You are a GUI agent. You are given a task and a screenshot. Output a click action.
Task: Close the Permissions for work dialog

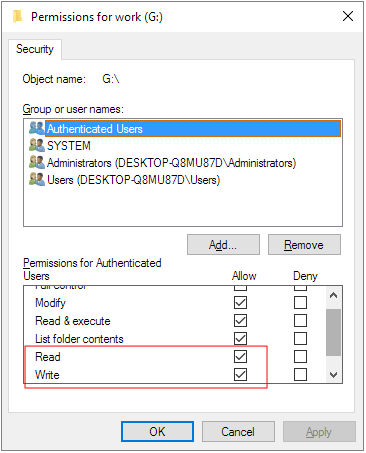tap(348, 16)
